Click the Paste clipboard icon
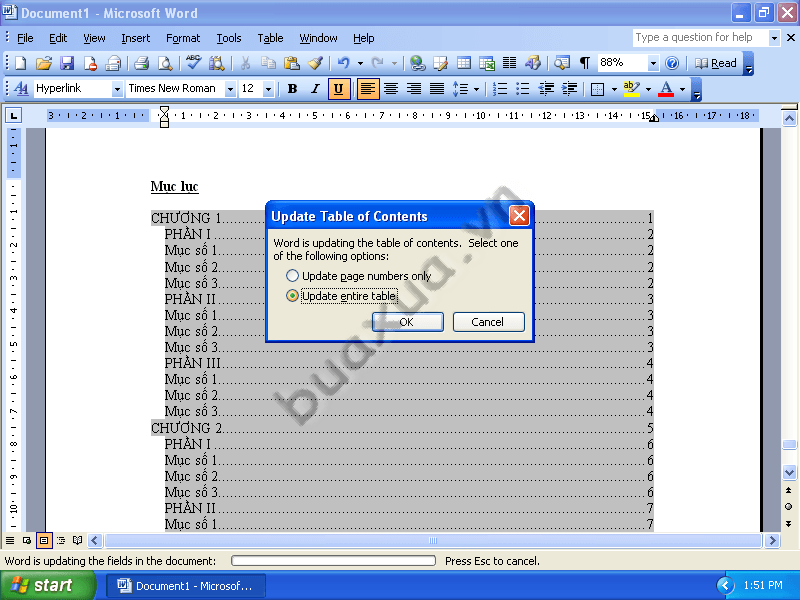This screenshot has height=600, width=800. coord(292,63)
